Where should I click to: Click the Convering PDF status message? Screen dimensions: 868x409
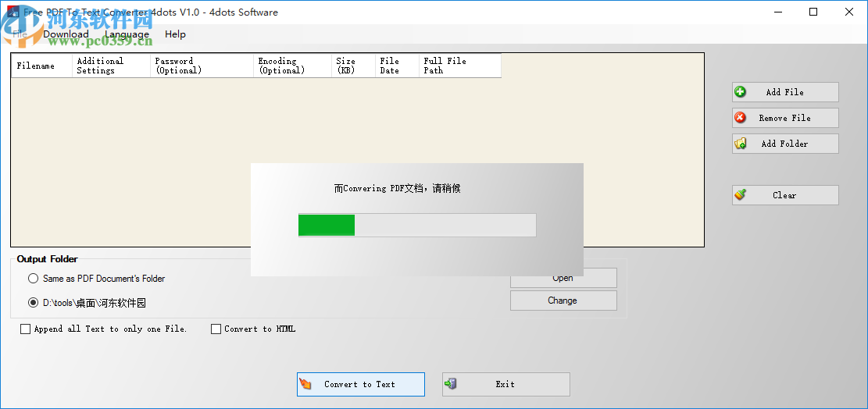click(x=398, y=188)
